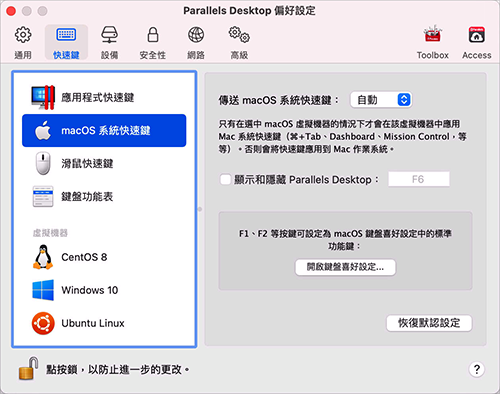Open help with the question mark button
The image size is (500, 394).
click(477, 369)
